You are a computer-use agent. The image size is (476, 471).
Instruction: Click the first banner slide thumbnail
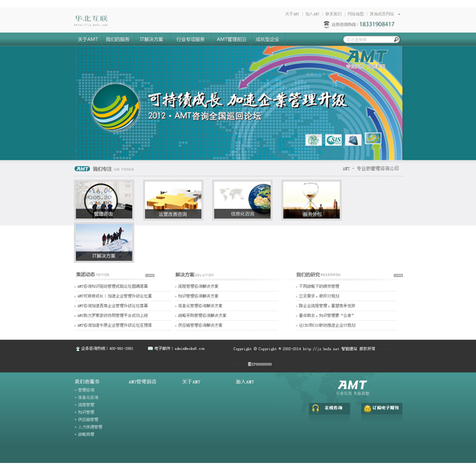pos(313,141)
